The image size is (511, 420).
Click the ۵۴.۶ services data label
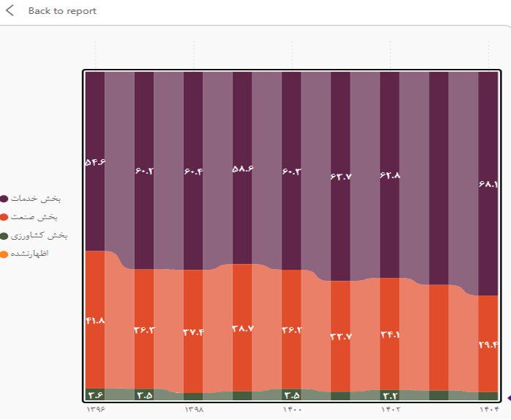click(95, 161)
